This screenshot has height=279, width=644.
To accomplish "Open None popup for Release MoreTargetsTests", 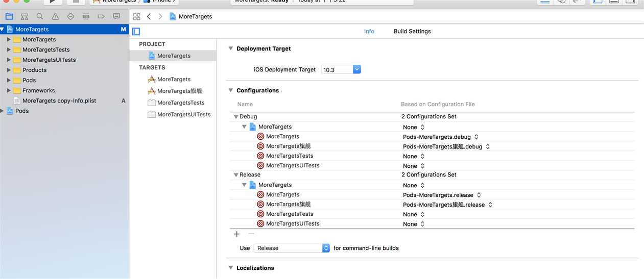I will (414, 214).
